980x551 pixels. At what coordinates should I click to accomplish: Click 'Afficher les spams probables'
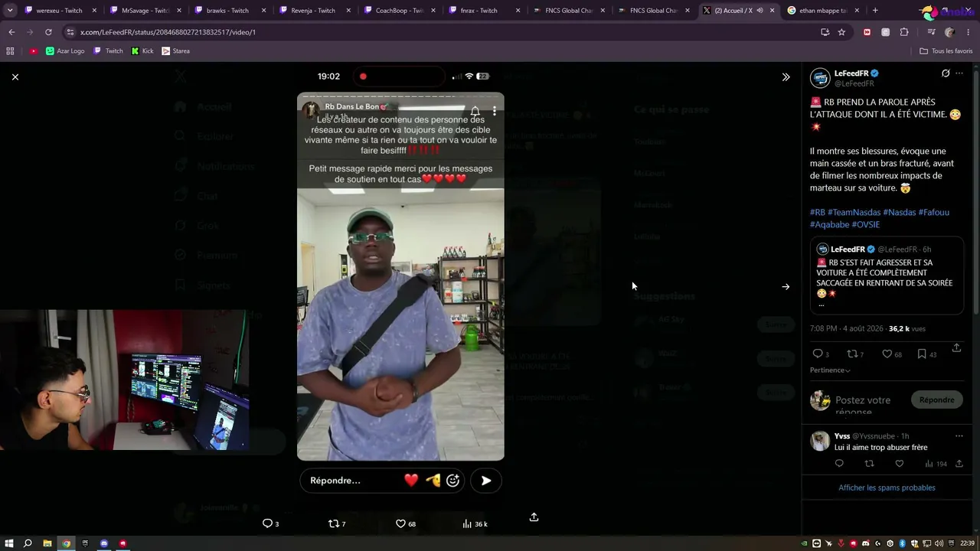pos(887,487)
